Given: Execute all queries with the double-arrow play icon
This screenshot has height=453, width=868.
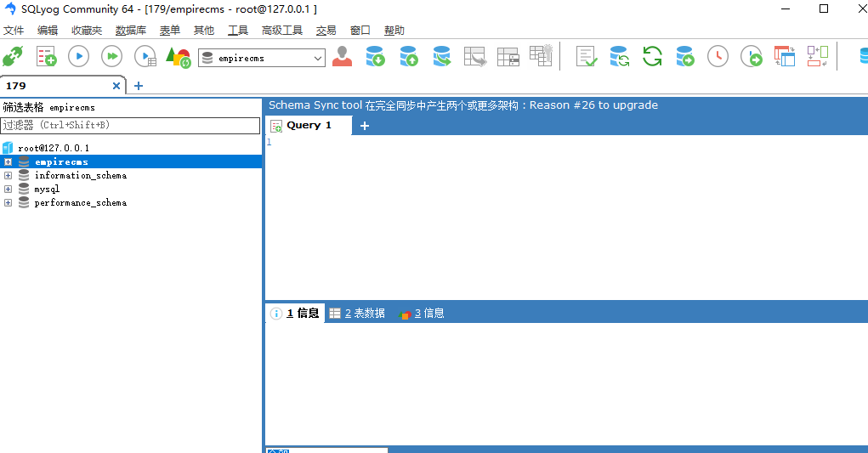Looking at the screenshot, I should click(112, 56).
